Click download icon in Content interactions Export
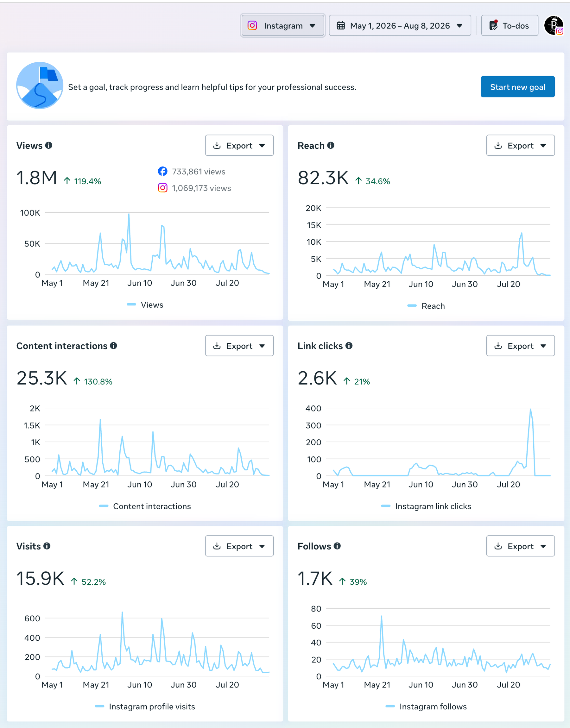The width and height of the screenshot is (570, 728). [217, 346]
